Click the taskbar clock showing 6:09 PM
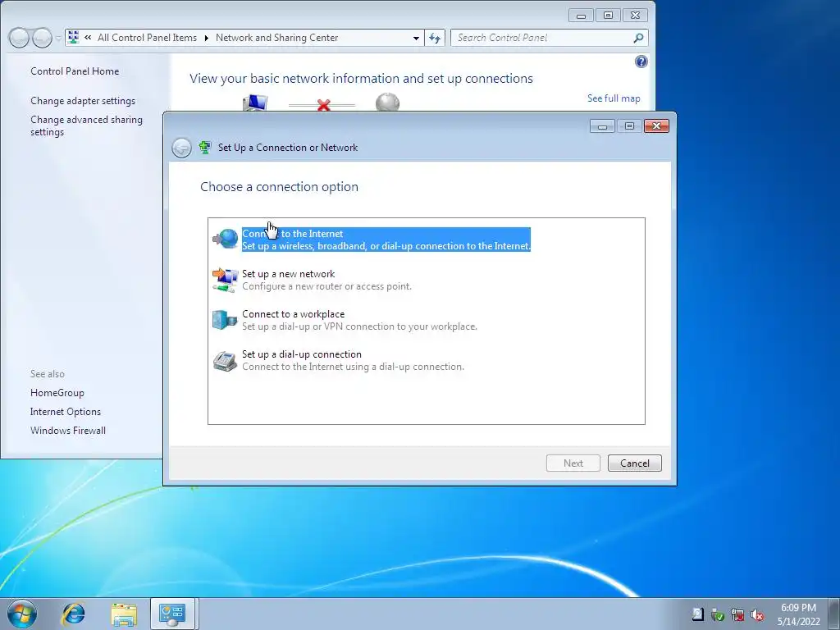Viewport: 840px width, 630px height. pyautogui.click(x=798, y=614)
